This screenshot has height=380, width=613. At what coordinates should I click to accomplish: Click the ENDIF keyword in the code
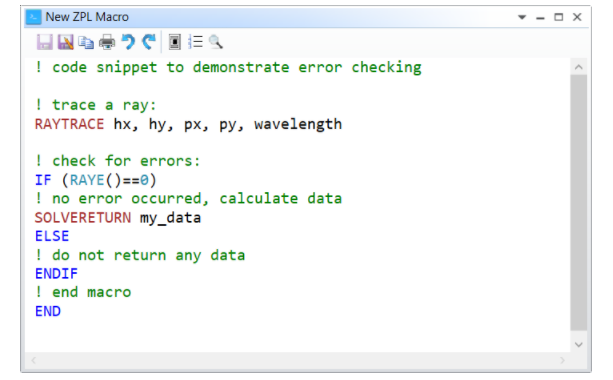tap(56, 274)
